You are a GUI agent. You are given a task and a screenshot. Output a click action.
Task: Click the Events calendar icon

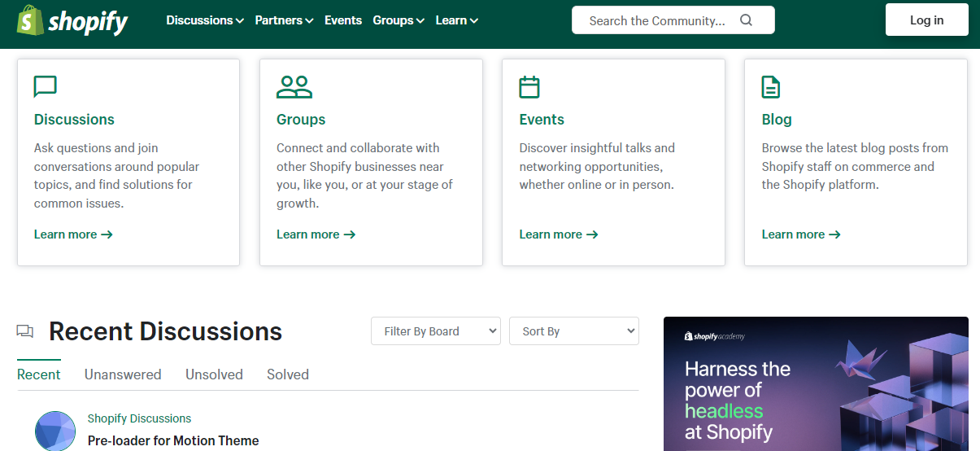(529, 86)
